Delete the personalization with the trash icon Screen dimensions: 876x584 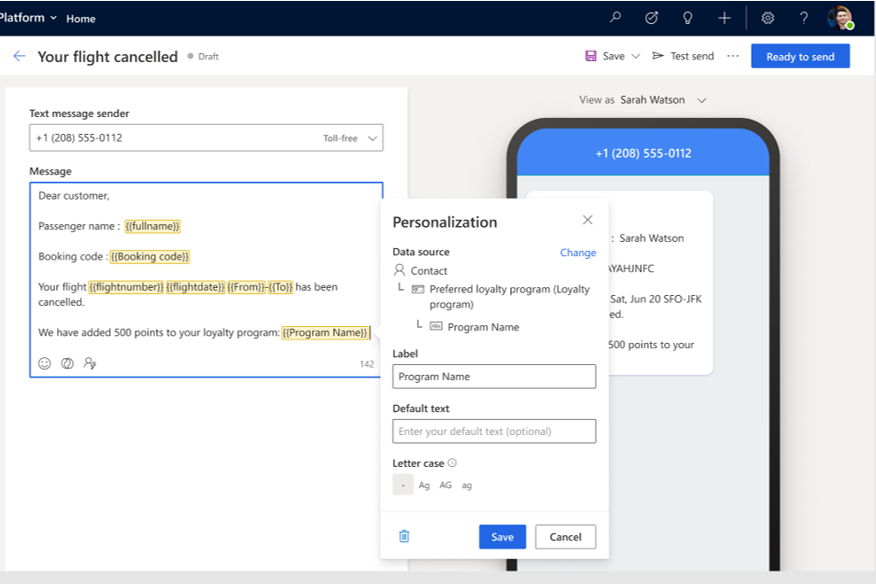[x=404, y=537]
